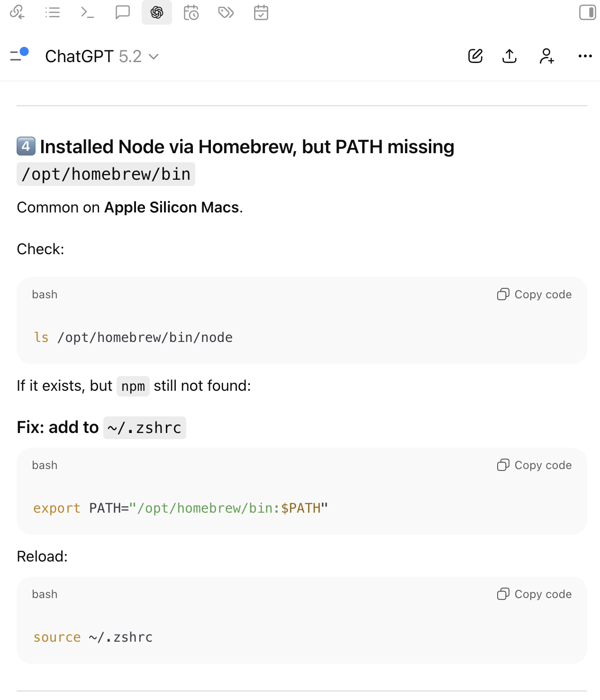The height and width of the screenshot is (700, 600).
Task: Copy code for export PATH command
Action: [535, 465]
